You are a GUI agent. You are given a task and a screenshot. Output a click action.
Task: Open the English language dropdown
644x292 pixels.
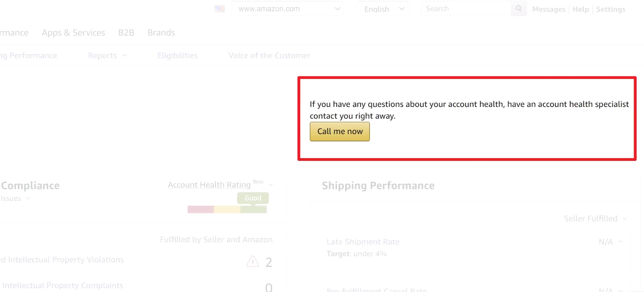[x=382, y=9]
